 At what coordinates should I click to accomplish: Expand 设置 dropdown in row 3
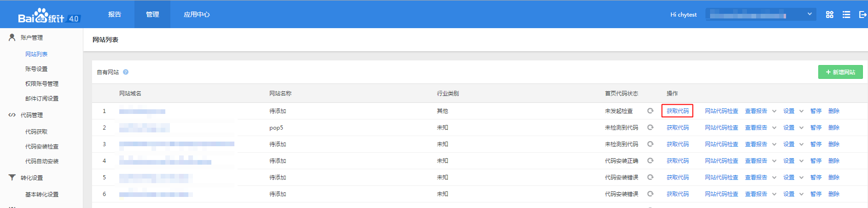pos(801,144)
